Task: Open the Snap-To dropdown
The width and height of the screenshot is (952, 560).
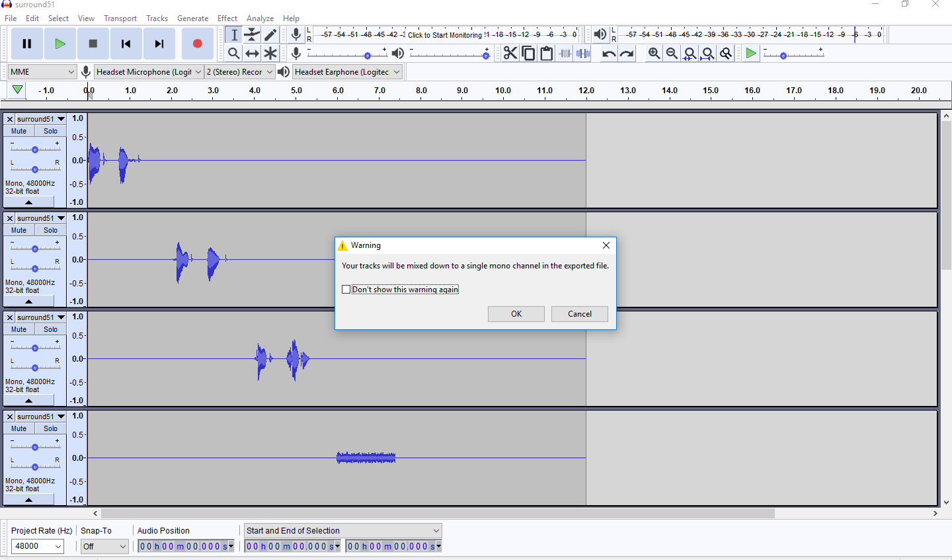Action: [x=104, y=546]
